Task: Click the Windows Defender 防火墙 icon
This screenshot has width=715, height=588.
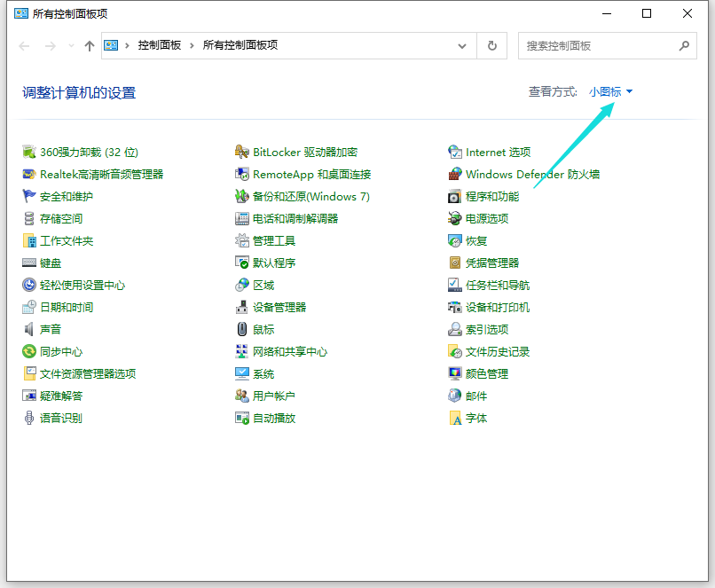Action: 455,175
